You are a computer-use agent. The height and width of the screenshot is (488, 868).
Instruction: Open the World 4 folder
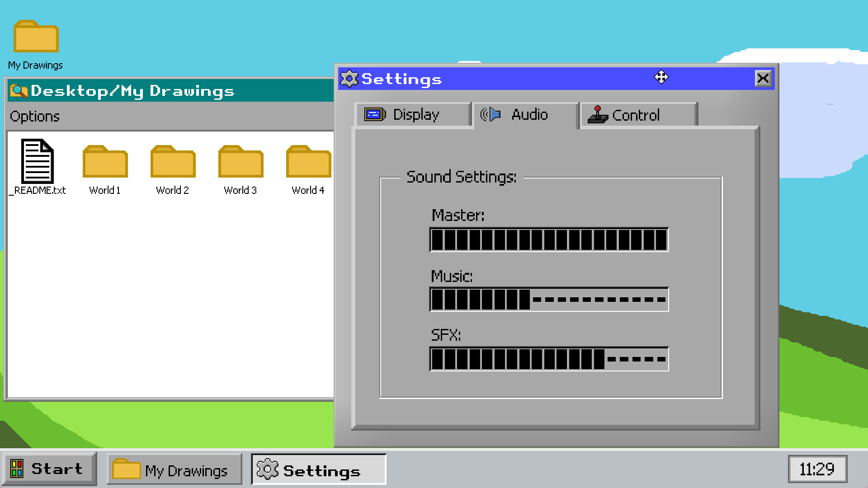click(308, 163)
